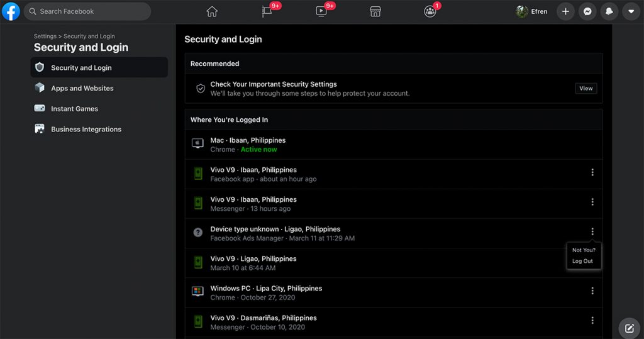The image size is (644, 339).
Task: Click the Mac device icon
Action: click(197, 143)
